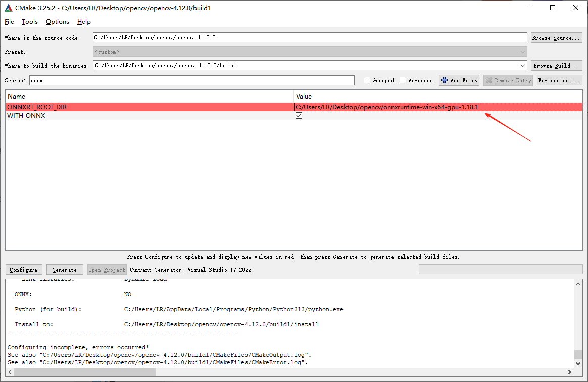Focus the Search field containing onnx
The width and height of the screenshot is (588, 382).
click(192, 80)
